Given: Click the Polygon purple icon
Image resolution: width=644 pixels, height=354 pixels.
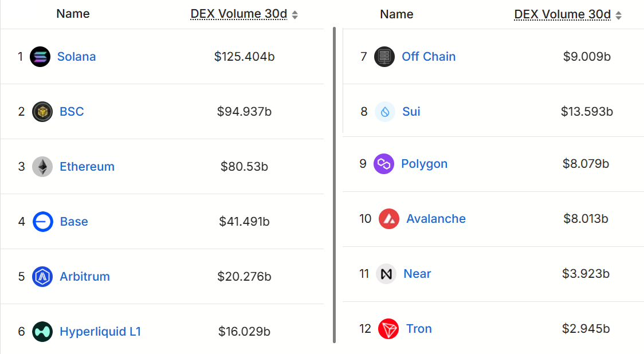Looking at the screenshot, I should 384,164.
